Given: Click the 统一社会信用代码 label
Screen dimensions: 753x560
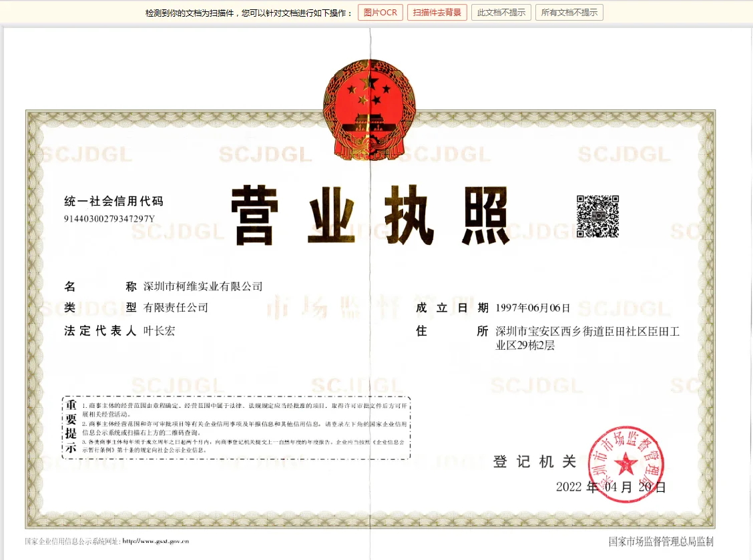Looking at the screenshot, I should (113, 201).
